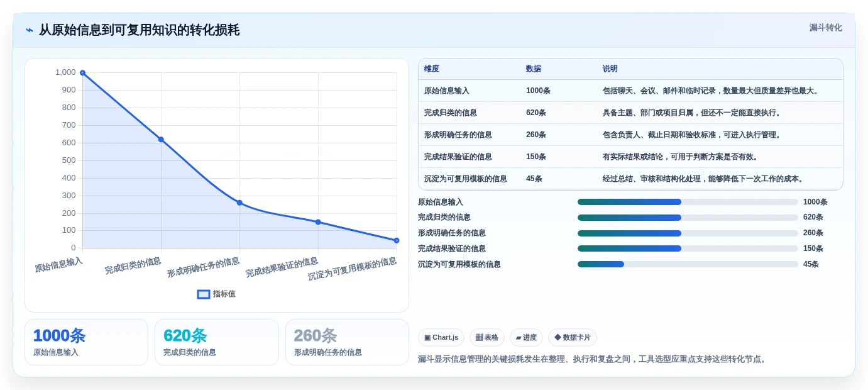
Task: Click the 维度 column header
Action: tap(432, 69)
